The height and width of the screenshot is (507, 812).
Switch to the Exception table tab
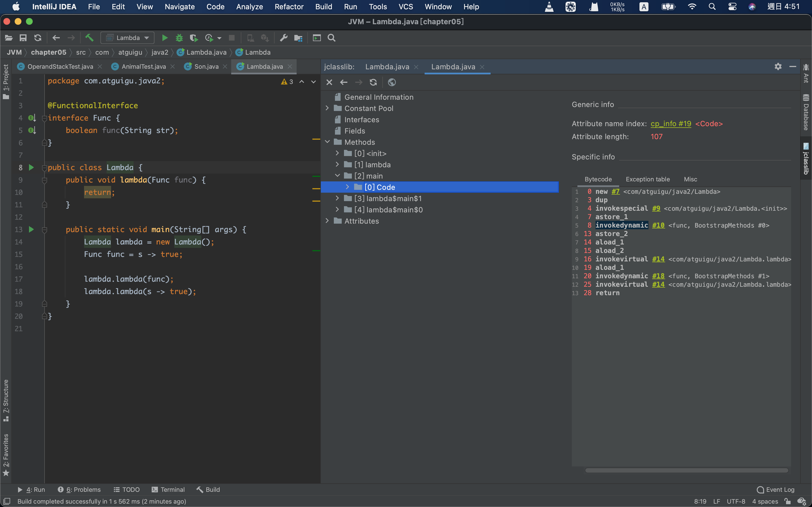(x=648, y=179)
